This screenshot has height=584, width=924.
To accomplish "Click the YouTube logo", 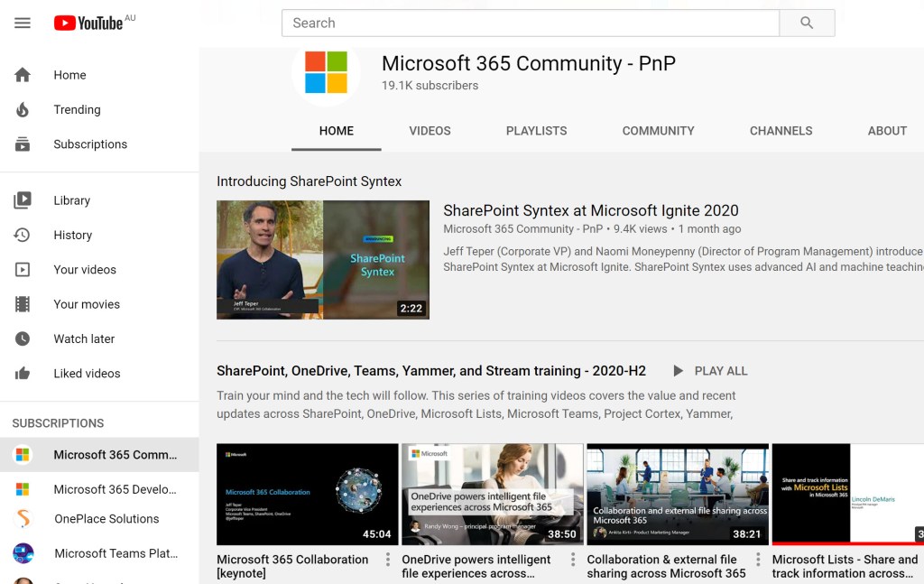I will pos(88,23).
